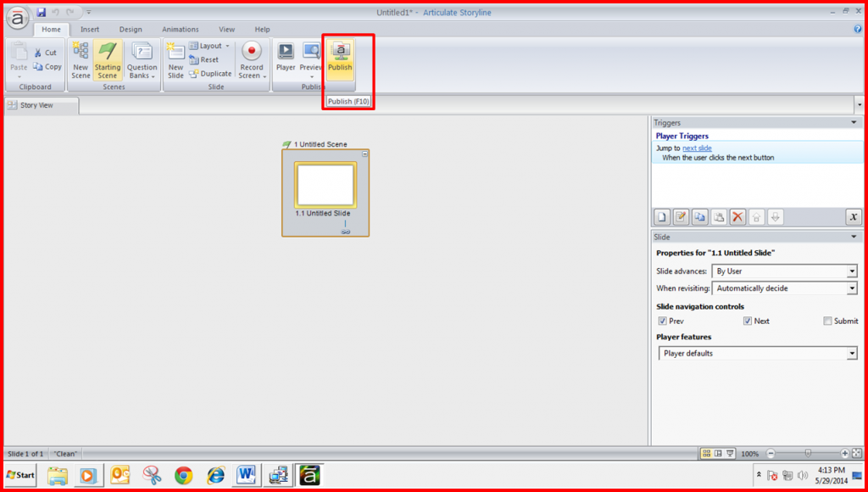Collapse the Slide panel arrow
Screen dimensions: 868x492
(854, 237)
